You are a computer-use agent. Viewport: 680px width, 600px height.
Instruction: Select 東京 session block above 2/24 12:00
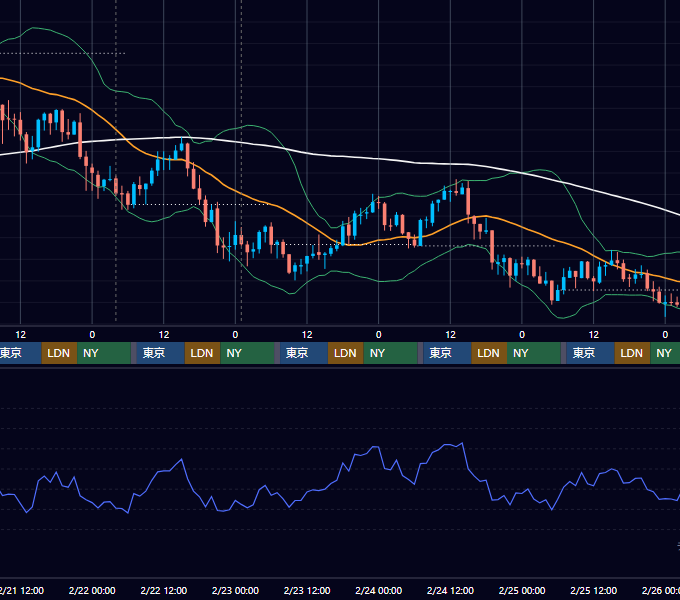click(x=447, y=353)
